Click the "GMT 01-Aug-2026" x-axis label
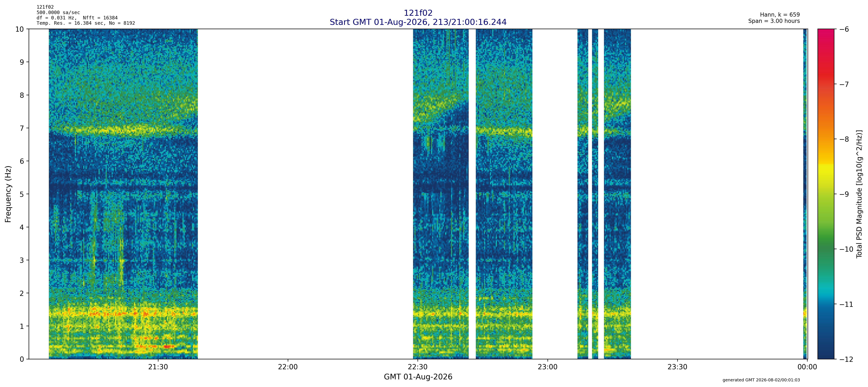 pos(418,377)
